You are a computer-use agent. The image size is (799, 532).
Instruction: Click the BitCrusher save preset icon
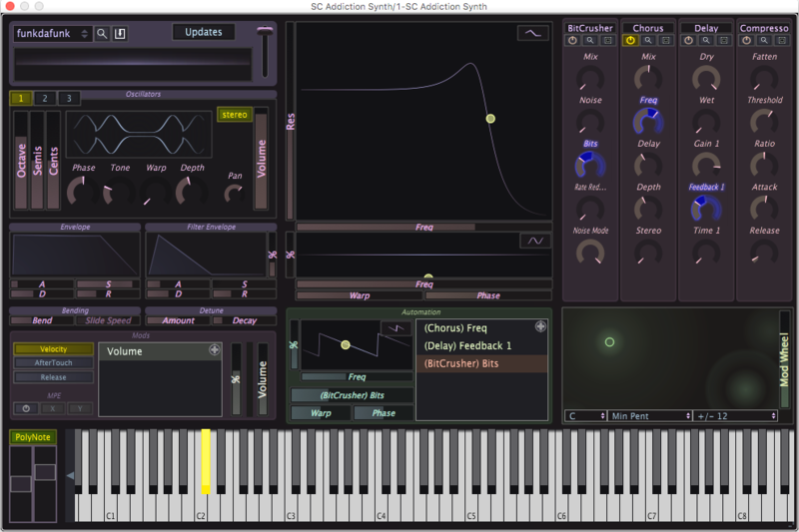coord(607,41)
